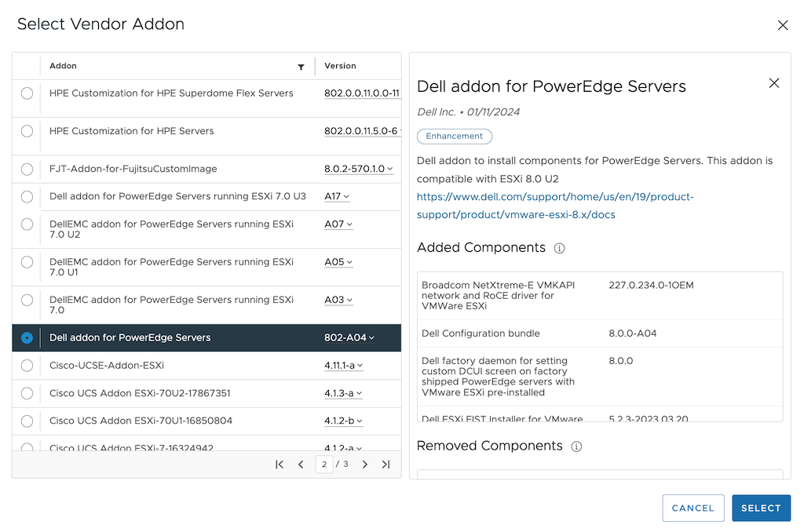Viewport: 804px width, 532px height.
Task: Jump to last page of addons
Action: coord(386,465)
